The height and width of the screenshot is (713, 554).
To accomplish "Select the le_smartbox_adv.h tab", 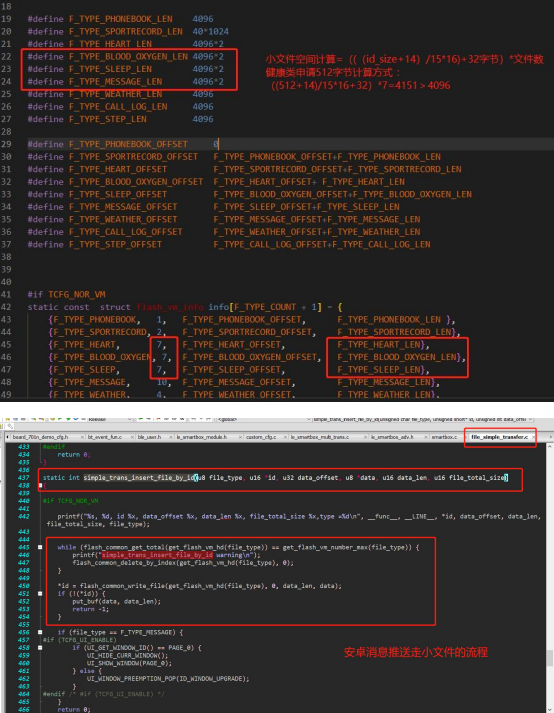I will point(392,437).
